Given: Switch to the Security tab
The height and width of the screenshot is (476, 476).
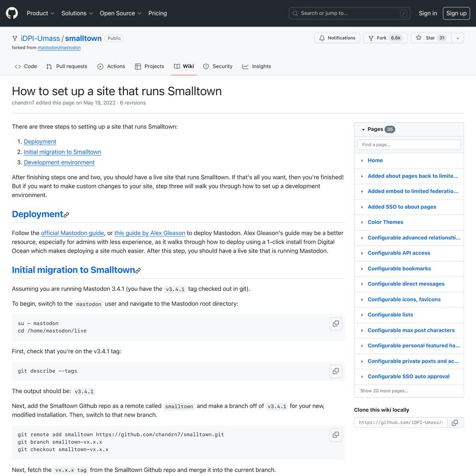Looking at the screenshot, I should (x=218, y=67).
